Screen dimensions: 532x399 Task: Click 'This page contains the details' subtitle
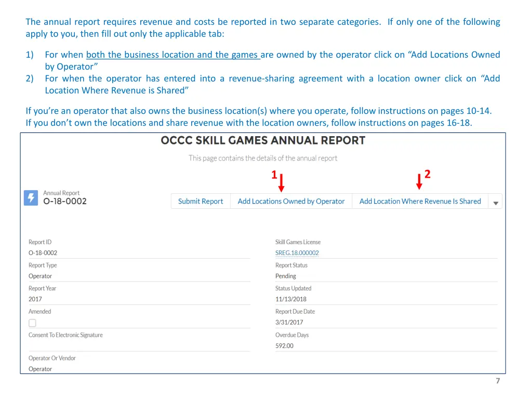click(263, 158)
